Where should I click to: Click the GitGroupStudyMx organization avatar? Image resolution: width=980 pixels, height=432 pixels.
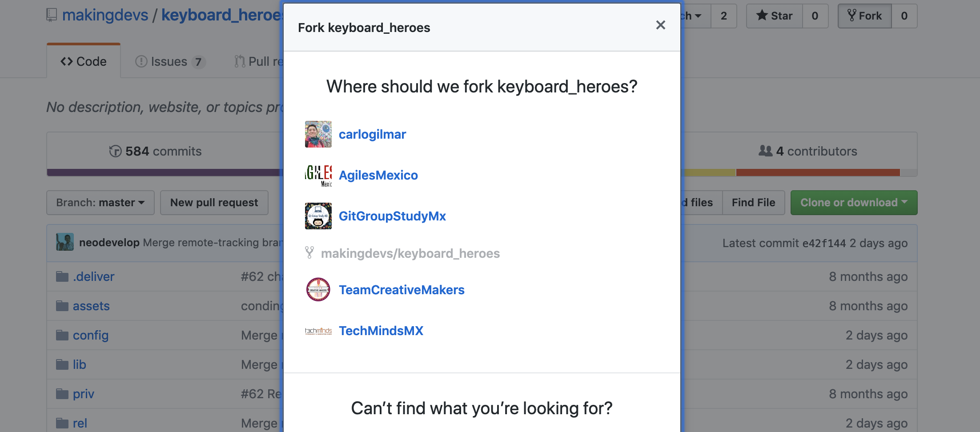pos(318,216)
